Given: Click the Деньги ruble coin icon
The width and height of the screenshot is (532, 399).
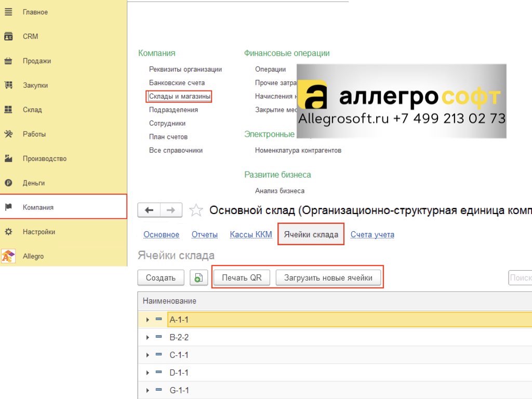Looking at the screenshot, I should point(8,183).
